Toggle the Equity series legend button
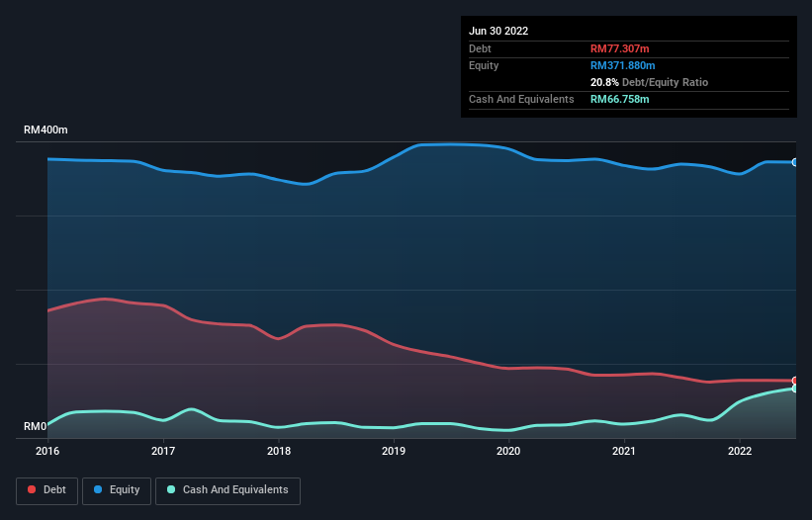The height and width of the screenshot is (520, 812). pos(117,490)
